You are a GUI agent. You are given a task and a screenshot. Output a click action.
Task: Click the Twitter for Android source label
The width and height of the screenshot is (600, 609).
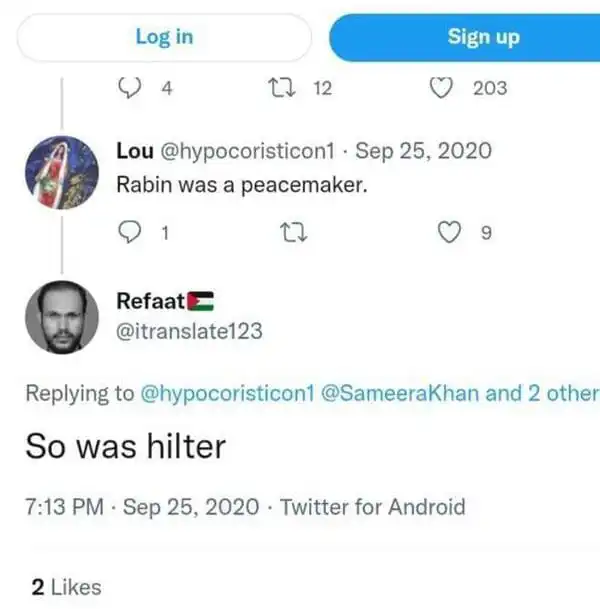click(373, 507)
